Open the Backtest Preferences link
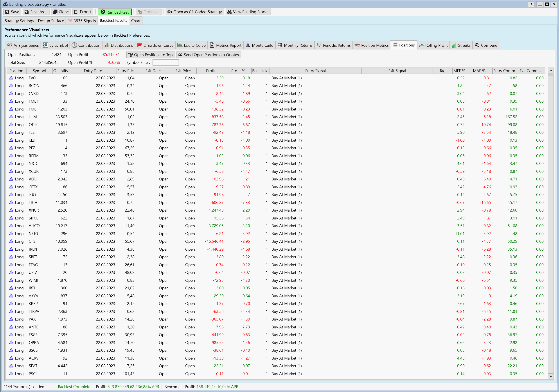This screenshot has height=392, width=559. 131,35
